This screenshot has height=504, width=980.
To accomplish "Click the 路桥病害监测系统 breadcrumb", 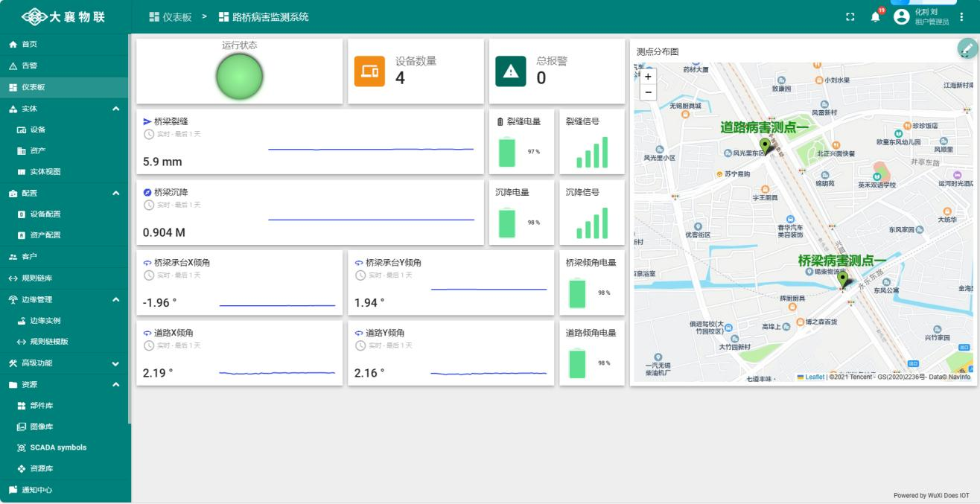I will [264, 16].
